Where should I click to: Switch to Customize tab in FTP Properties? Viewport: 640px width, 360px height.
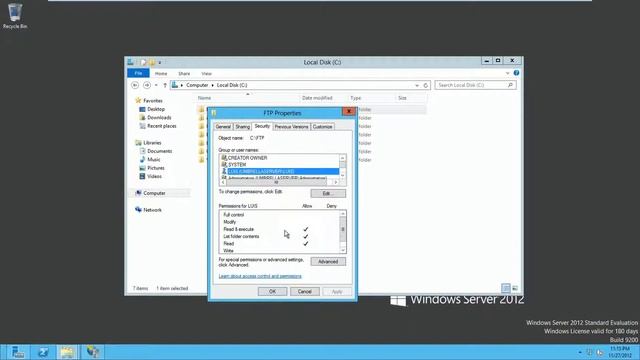(x=322, y=127)
